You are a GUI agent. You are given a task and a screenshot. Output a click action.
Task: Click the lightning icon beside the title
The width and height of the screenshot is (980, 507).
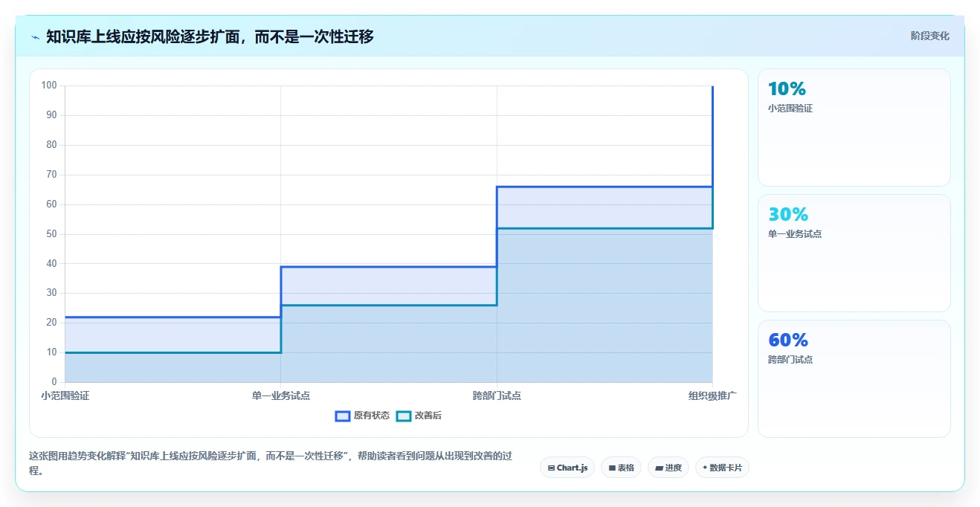pos(35,36)
